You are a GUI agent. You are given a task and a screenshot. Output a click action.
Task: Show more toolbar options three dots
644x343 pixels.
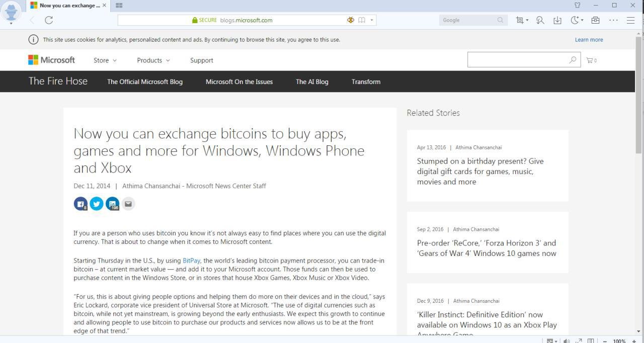pyautogui.click(x=613, y=20)
